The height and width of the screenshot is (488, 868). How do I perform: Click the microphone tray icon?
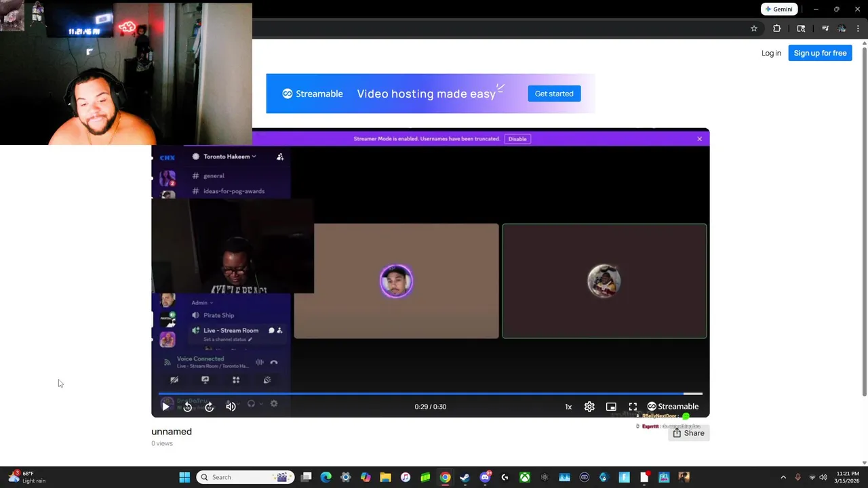(x=797, y=477)
